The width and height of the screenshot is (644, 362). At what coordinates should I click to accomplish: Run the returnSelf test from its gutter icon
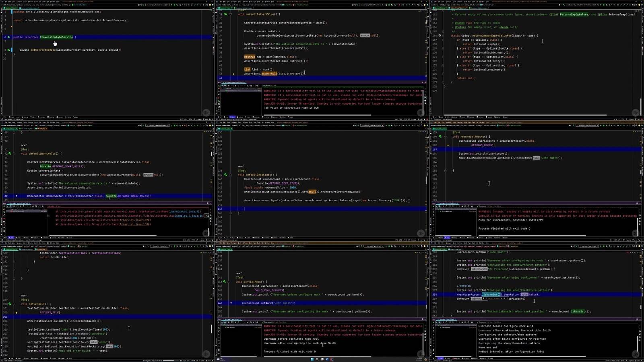pyautogui.click(x=9, y=304)
